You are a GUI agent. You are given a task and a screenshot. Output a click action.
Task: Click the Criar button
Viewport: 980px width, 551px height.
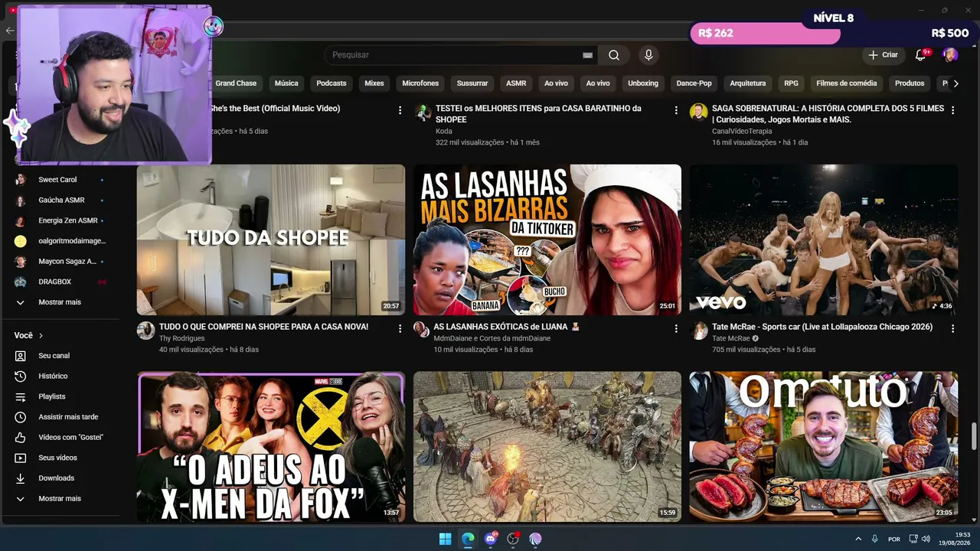point(883,55)
